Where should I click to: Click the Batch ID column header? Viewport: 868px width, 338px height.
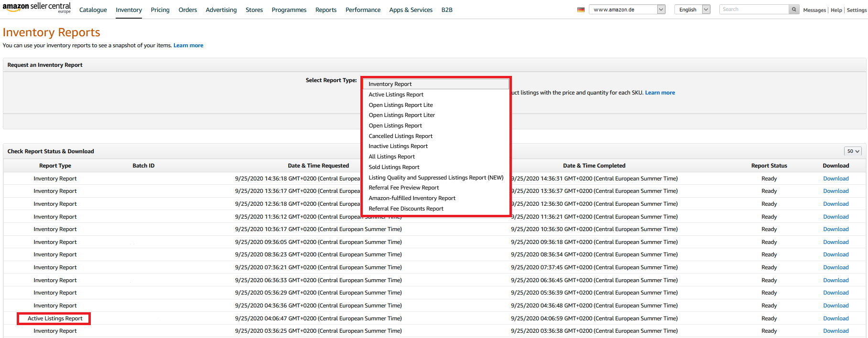(143, 166)
